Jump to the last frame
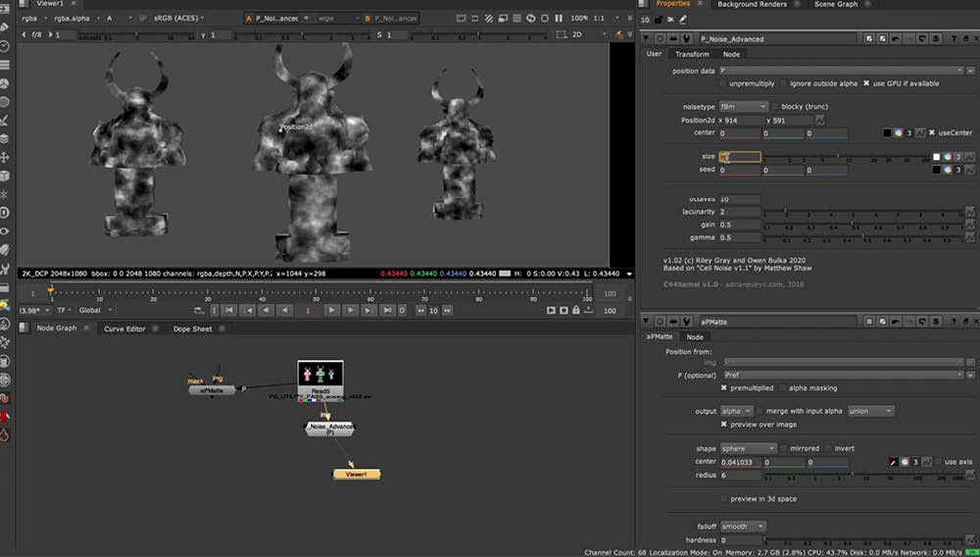 (386, 310)
